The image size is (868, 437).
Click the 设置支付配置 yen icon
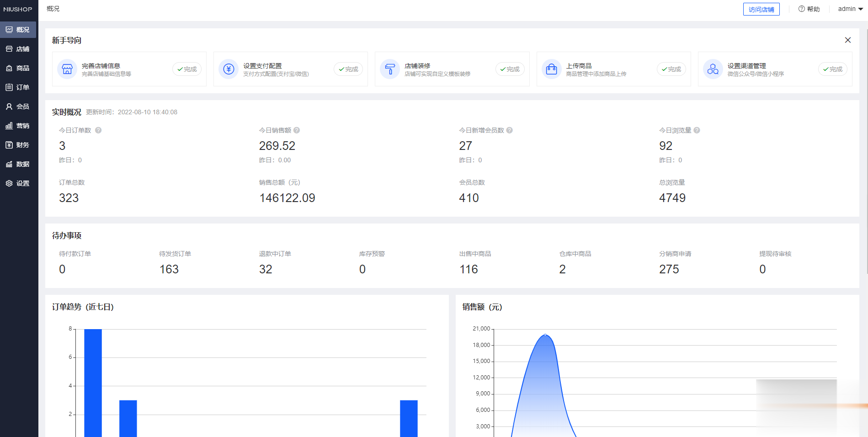click(x=229, y=69)
